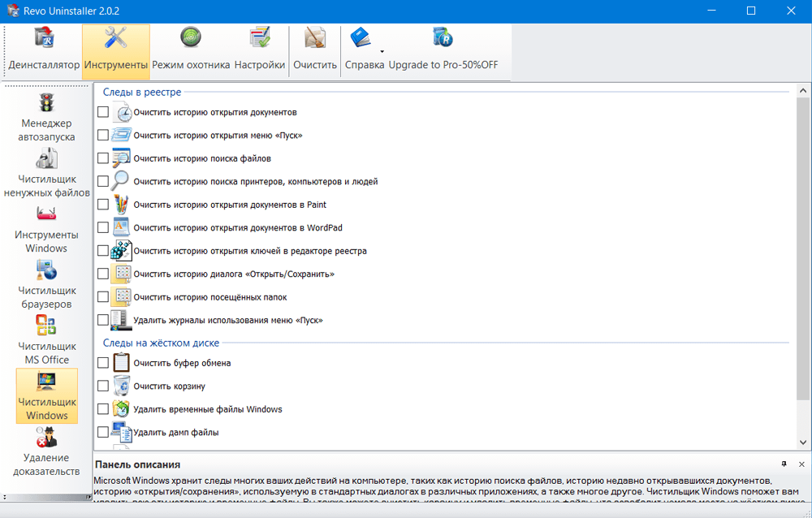812x518 pixels.
Task: Select the Инструменты wrench icon
Action: click(115, 38)
